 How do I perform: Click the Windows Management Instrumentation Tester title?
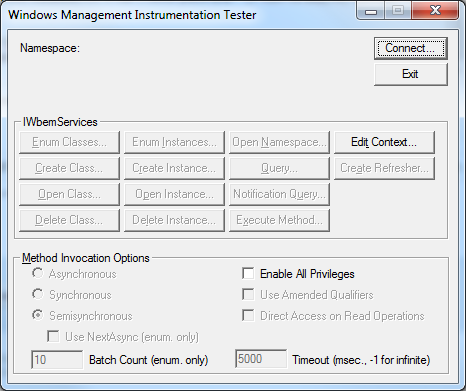pos(132,15)
